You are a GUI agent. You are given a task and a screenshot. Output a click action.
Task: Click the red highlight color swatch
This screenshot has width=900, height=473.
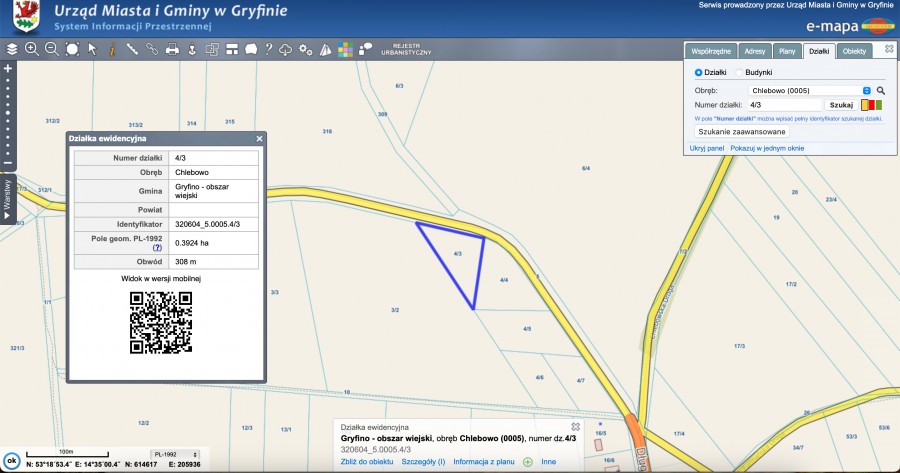[x=872, y=104]
